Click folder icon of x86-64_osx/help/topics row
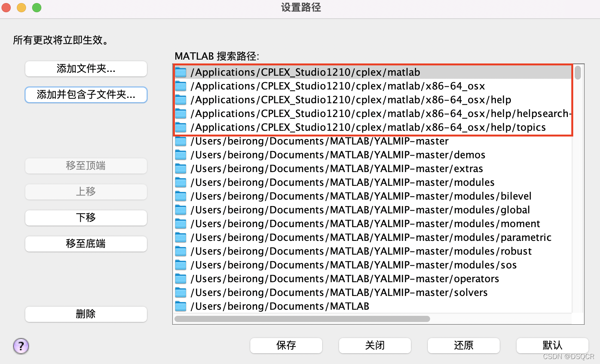 pos(181,127)
